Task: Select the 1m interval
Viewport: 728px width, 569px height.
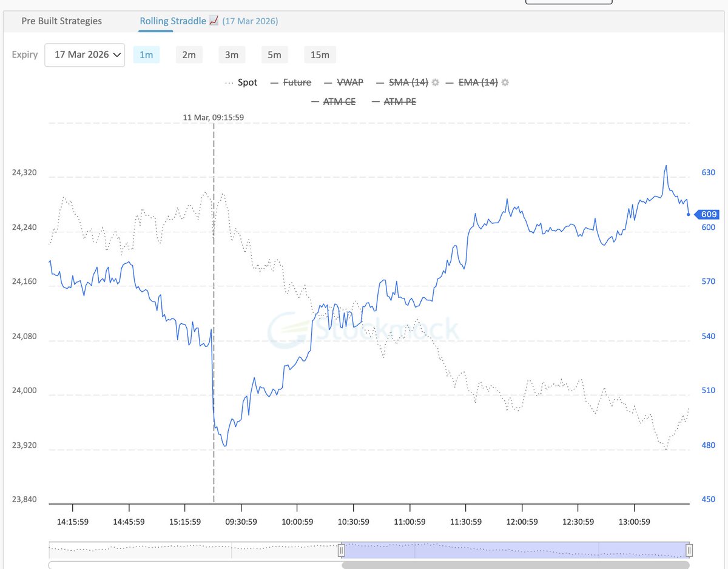Action: click(x=146, y=55)
